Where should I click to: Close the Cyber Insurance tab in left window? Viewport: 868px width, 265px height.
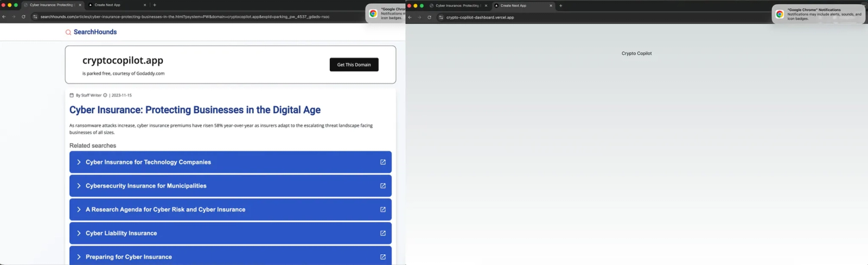(x=80, y=5)
